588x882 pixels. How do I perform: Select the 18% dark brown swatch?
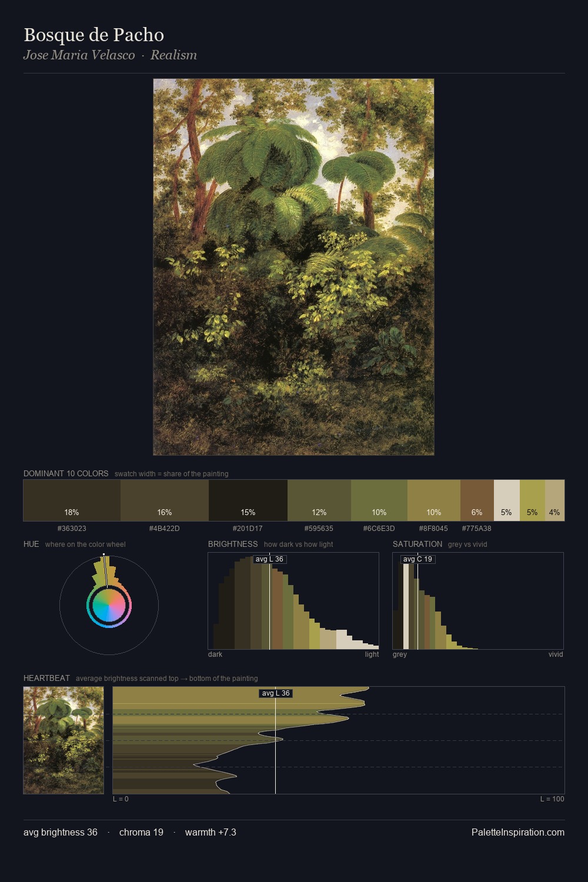[72, 500]
